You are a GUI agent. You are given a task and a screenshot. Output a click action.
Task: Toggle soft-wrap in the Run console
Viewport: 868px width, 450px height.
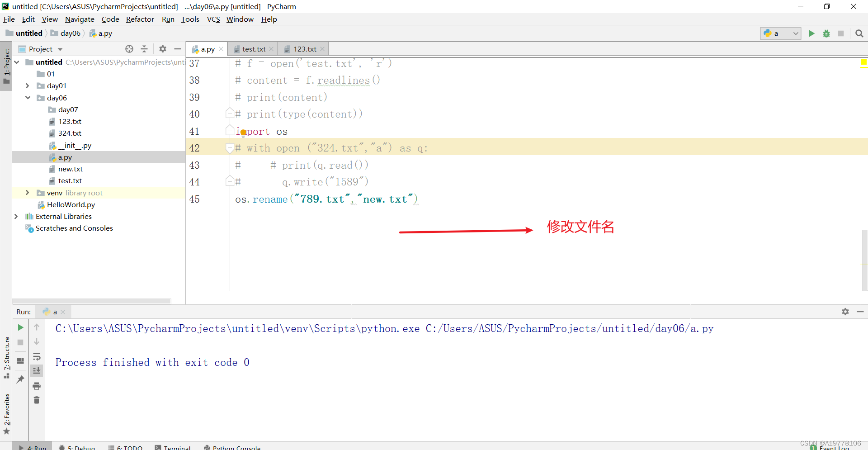(37, 357)
